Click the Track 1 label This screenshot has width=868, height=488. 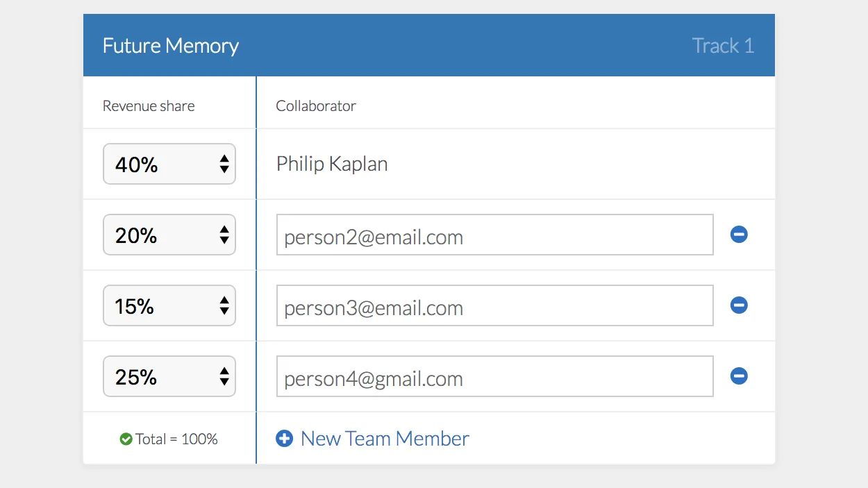(x=723, y=46)
